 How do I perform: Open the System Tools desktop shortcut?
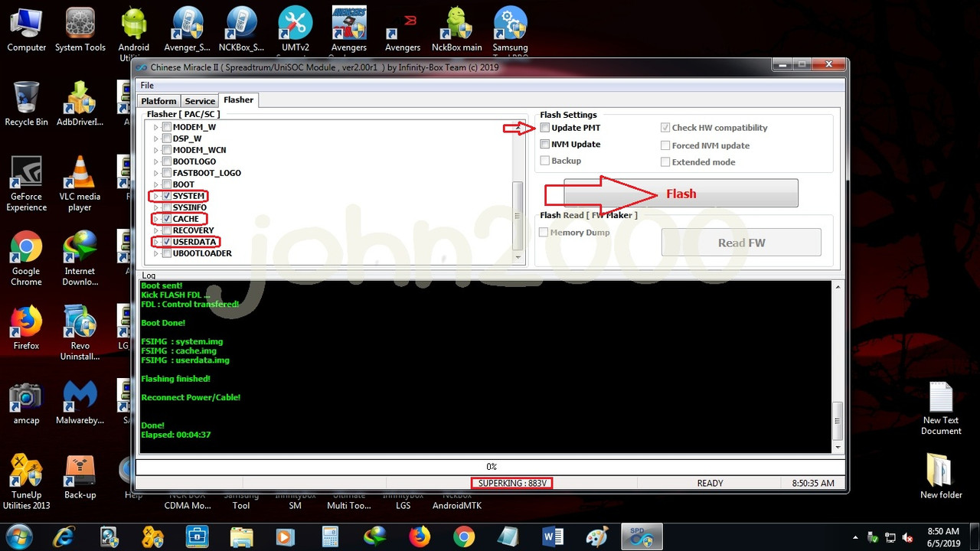click(80, 31)
